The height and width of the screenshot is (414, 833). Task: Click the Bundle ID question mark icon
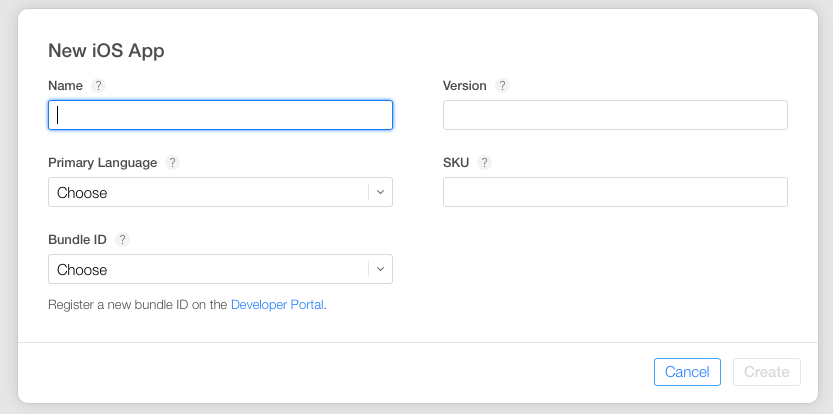tap(122, 240)
